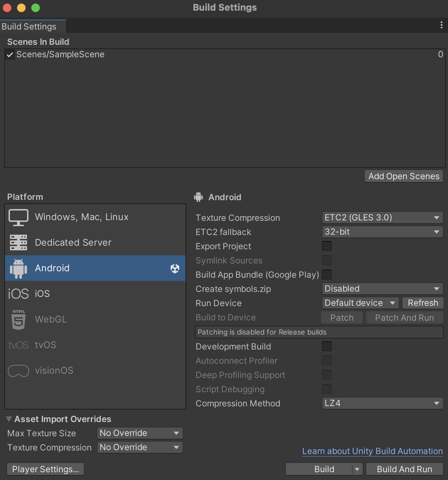This screenshot has height=480, width=448.
Task: Click the Dedicated Server rack icon
Action: (18, 242)
